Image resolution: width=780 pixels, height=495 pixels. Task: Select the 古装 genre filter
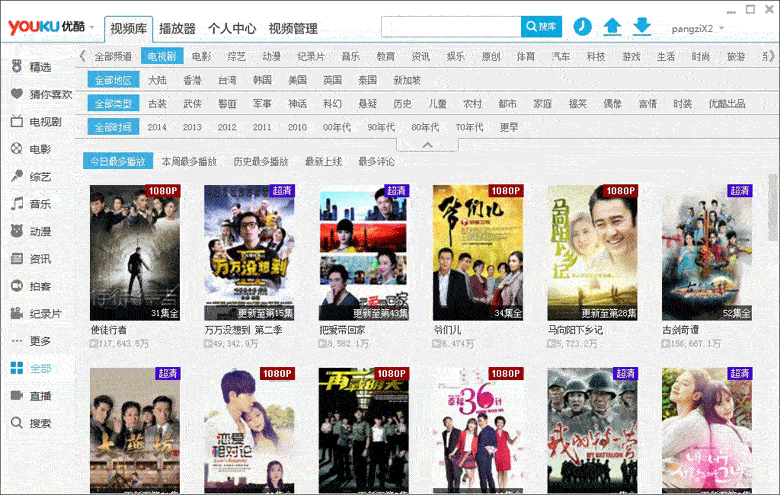tap(157, 103)
